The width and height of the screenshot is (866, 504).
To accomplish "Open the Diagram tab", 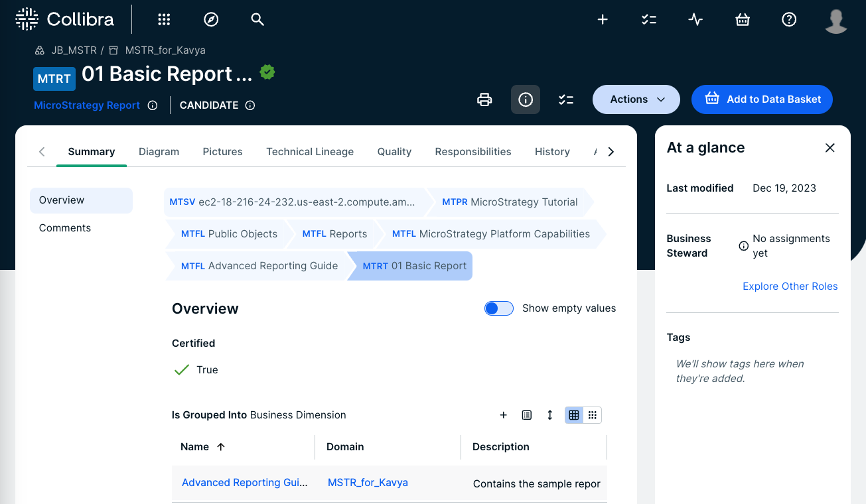I will click(x=159, y=152).
